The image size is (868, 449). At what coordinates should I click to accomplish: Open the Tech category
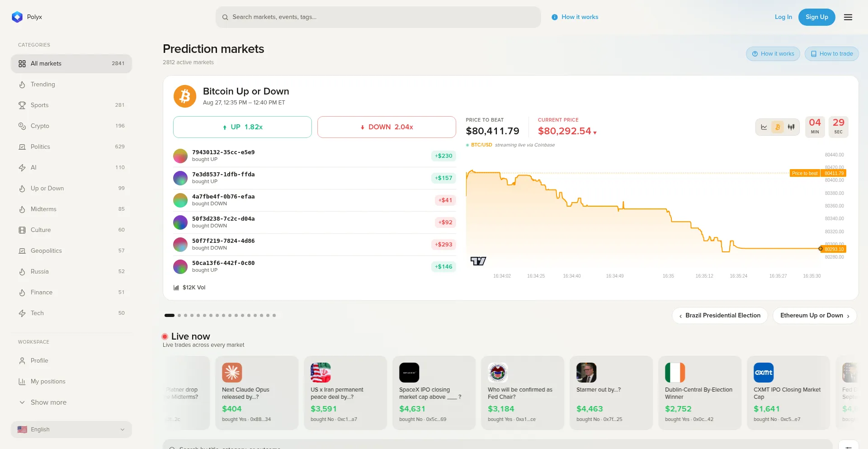click(x=71, y=313)
